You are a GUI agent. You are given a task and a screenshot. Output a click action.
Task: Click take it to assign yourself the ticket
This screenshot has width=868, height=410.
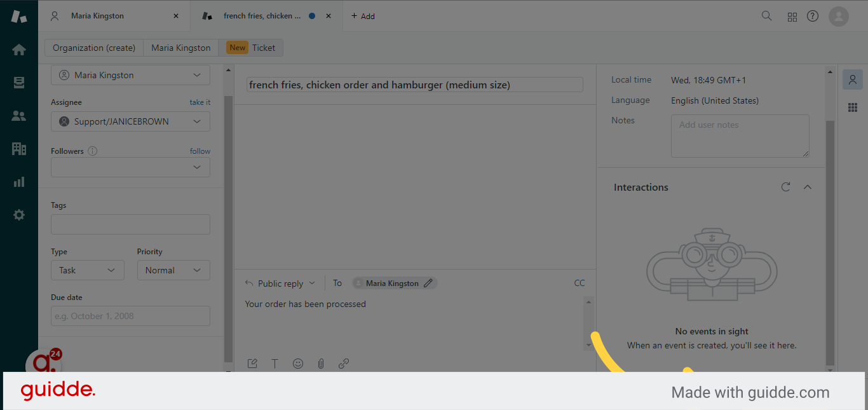(x=200, y=102)
